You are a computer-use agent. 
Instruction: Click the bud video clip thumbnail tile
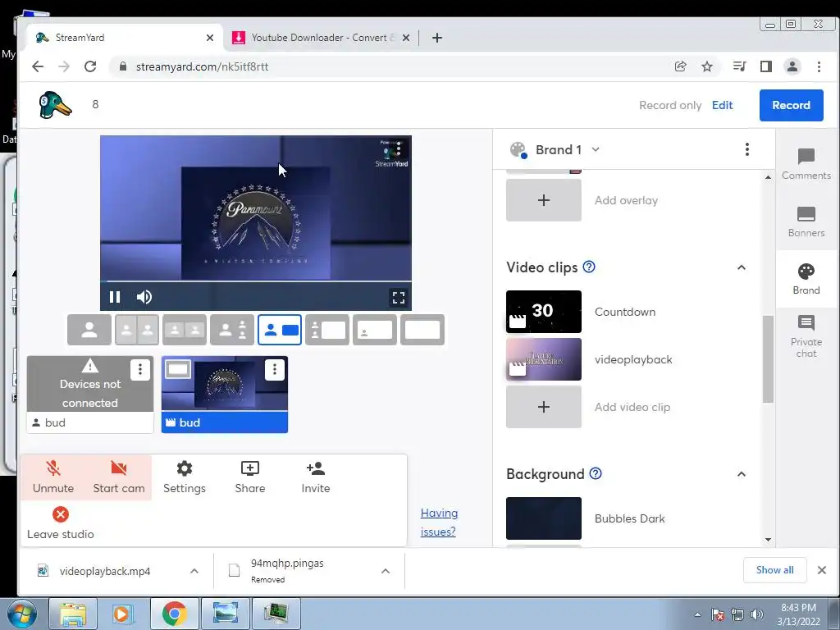(225, 395)
